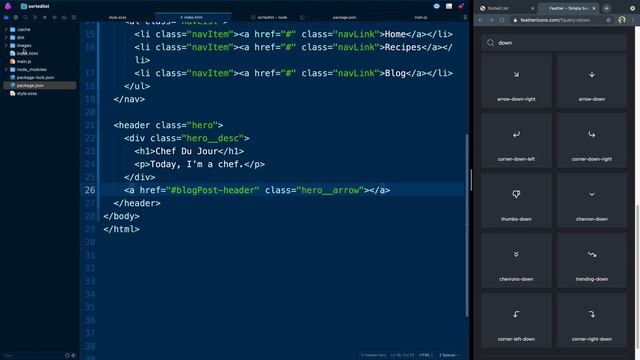Click the Ln/Col cursor position in status bar
This screenshot has height=360, width=640.
[402, 355]
